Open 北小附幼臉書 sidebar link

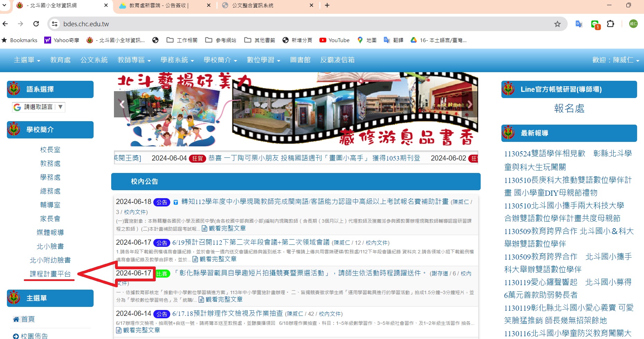[x=50, y=260]
